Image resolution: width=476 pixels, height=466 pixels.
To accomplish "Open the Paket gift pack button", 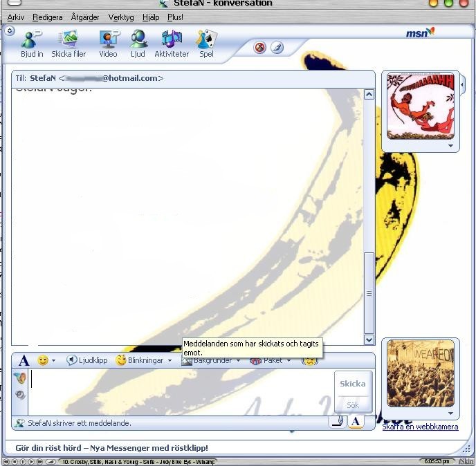I will pos(266,361).
